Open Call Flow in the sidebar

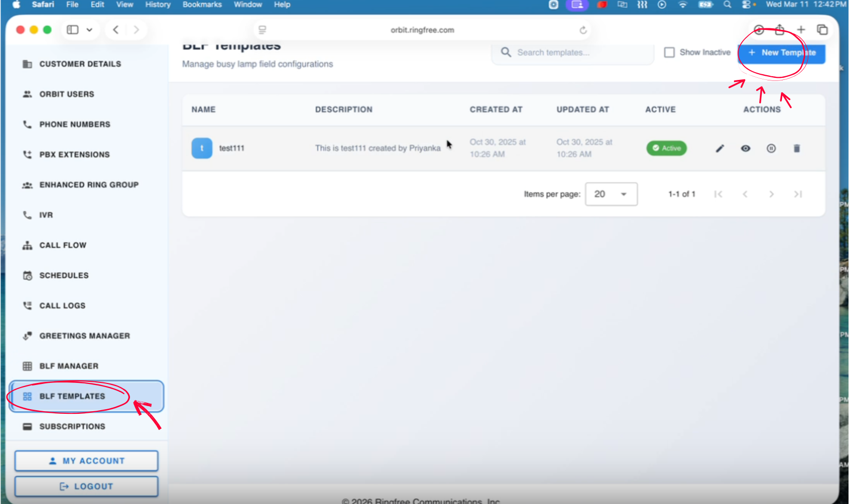[x=63, y=245]
